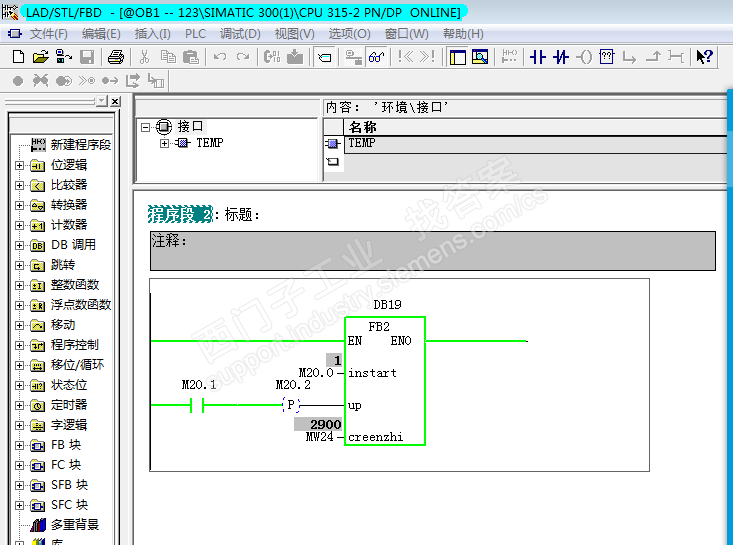Select the M20.1 contact

tap(197, 405)
